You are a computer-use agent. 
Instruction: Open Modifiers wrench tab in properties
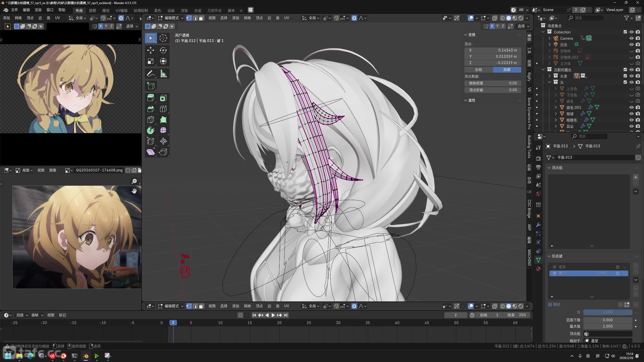tap(538, 225)
